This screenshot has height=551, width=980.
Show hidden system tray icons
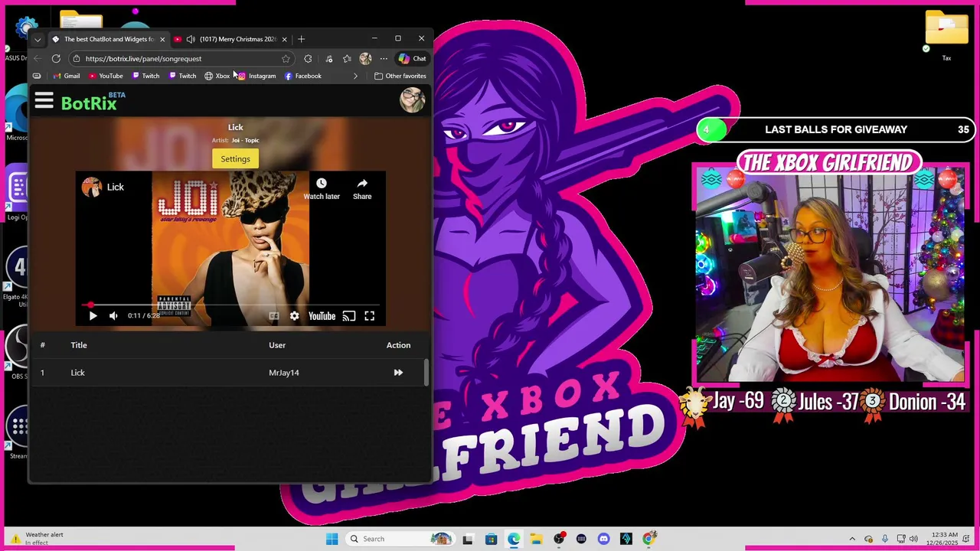[852, 539]
